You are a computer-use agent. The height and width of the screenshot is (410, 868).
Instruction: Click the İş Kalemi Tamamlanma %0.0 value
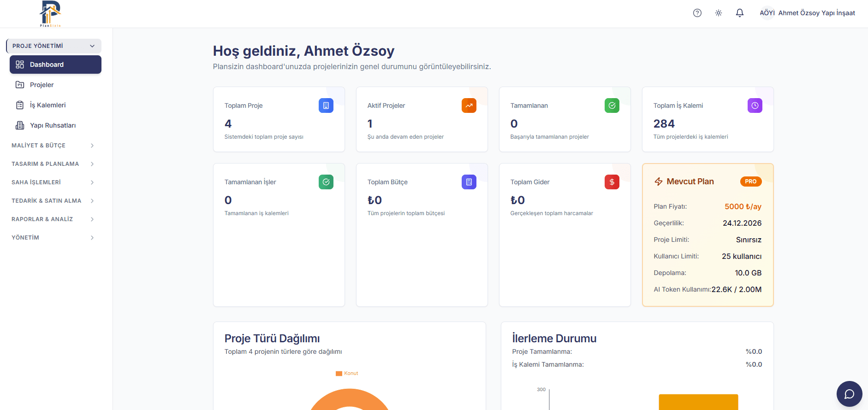[x=754, y=364]
